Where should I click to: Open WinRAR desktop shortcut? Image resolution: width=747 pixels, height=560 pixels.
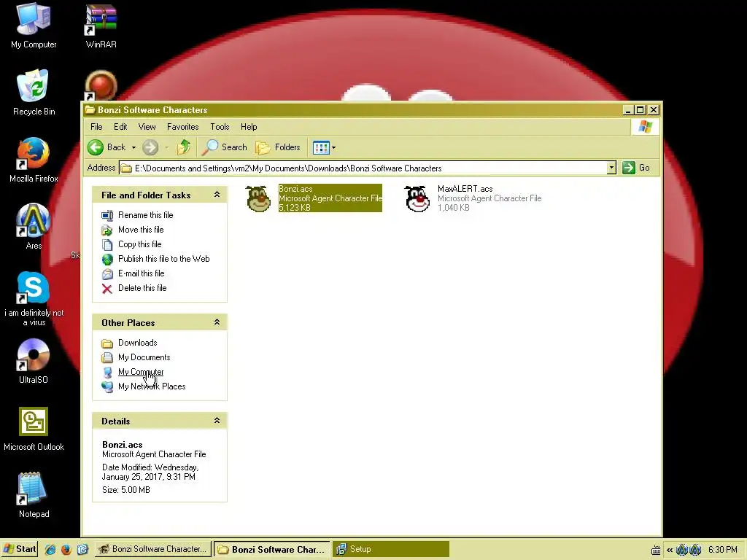101,26
